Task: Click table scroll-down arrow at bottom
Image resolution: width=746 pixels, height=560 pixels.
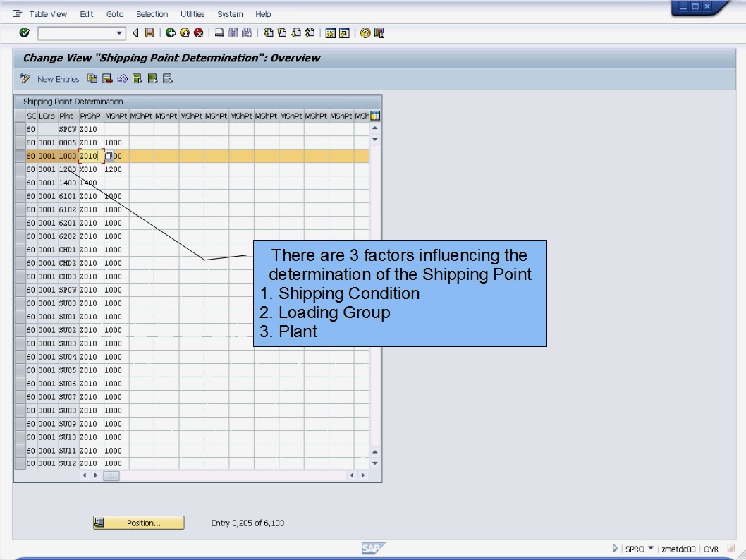Action: pyautogui.click(x=375, y=463)
